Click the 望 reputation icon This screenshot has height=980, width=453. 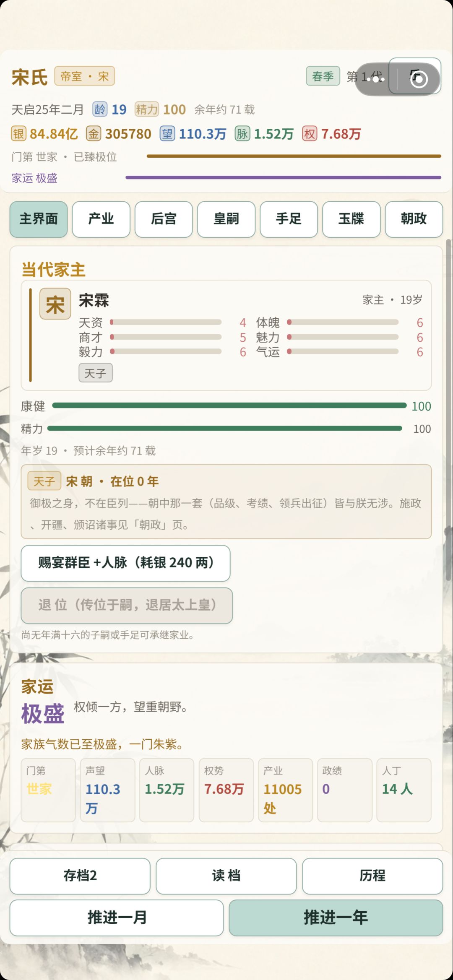click(x=167, y=134)
